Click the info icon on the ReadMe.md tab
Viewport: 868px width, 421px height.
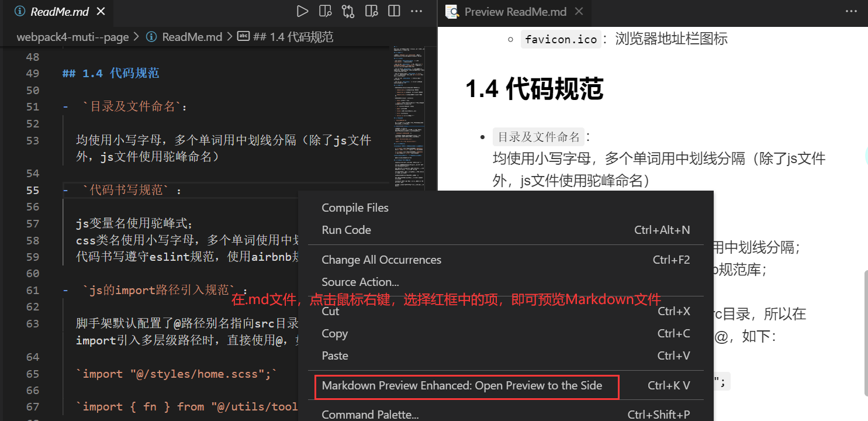click(x=20, y=11)
